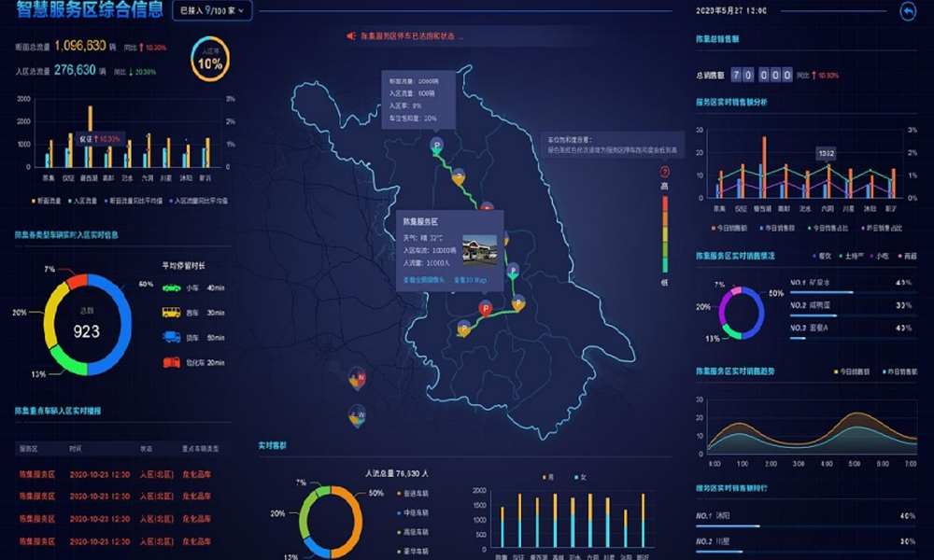Click the map marker labeled W

[358, 416]
